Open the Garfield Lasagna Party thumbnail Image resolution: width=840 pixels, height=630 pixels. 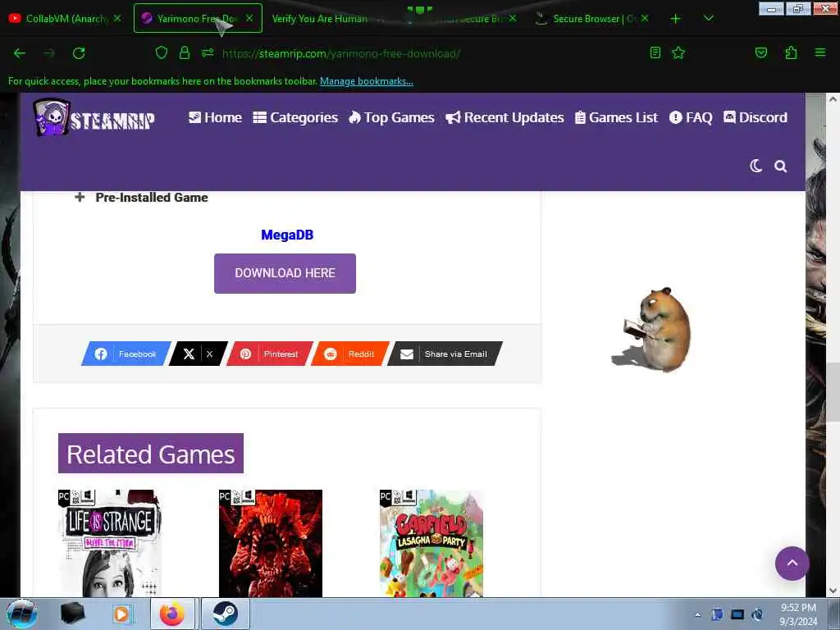pyautogui.click(x=431, y=543)
